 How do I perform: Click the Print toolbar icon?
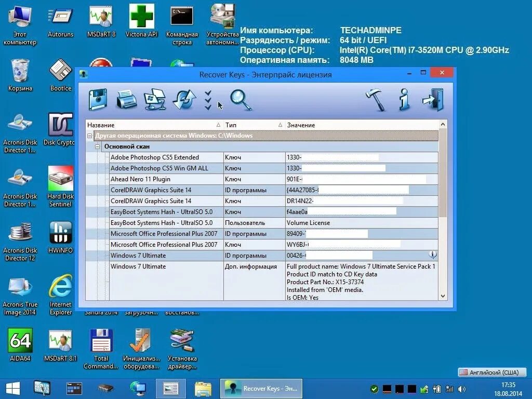click(127, 99)
